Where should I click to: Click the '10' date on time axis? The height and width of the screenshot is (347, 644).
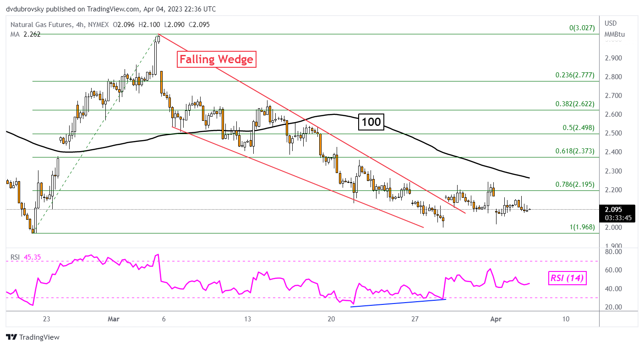(566, 319)
